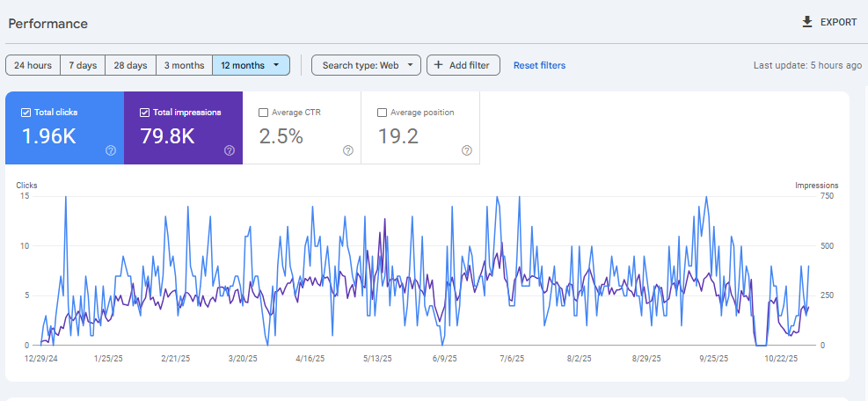Click help icon on Average position card

(467, 150)
